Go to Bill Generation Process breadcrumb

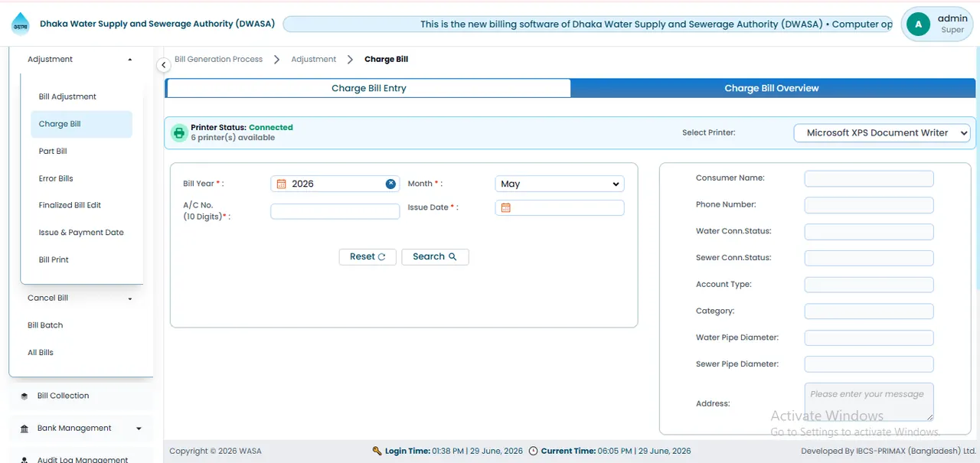tap(218, 60)
